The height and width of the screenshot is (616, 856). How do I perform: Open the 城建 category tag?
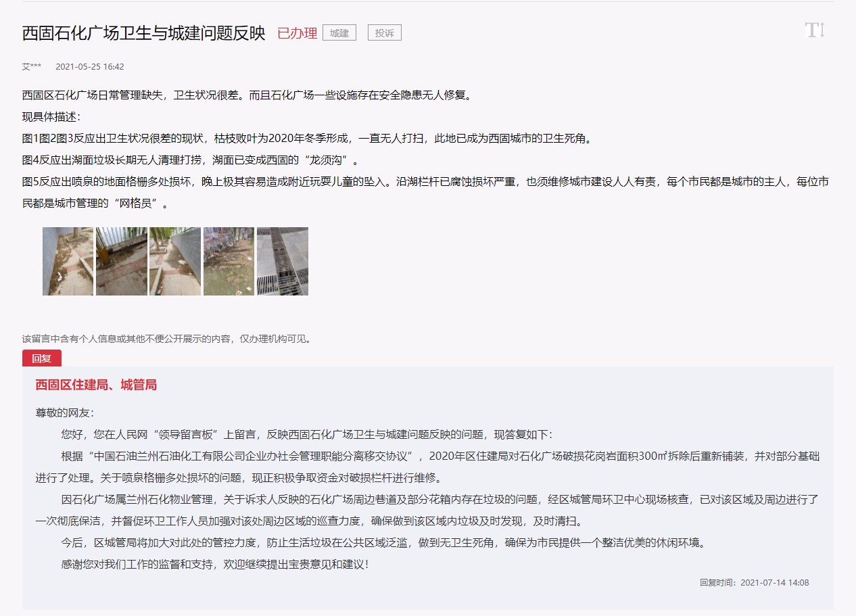339,33
